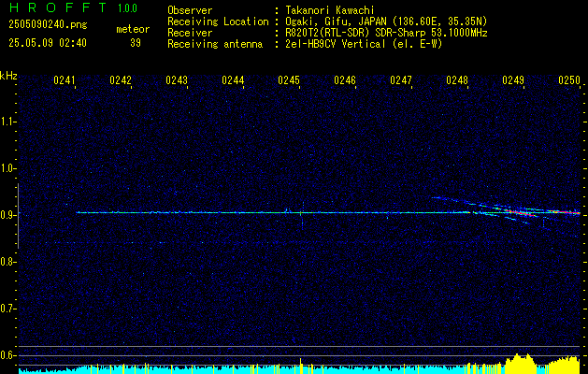Screen dimensions: 588x374
Task: Click the 0250 time marker
Action: pos(569,79)
